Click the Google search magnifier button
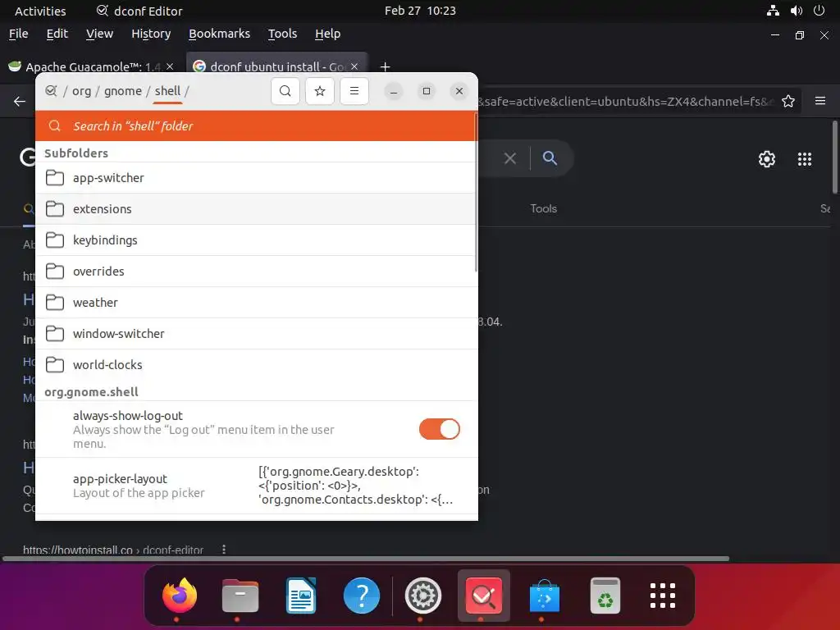 coord(550,158)
